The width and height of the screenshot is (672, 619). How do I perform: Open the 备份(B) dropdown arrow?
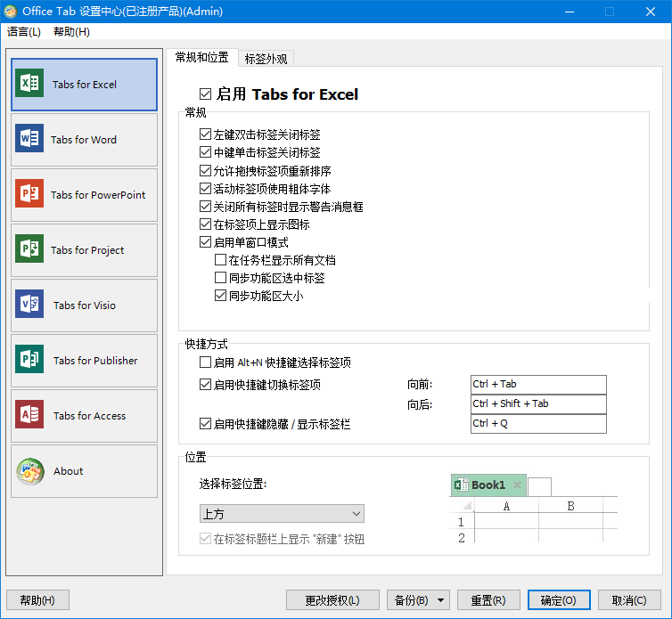440,600
